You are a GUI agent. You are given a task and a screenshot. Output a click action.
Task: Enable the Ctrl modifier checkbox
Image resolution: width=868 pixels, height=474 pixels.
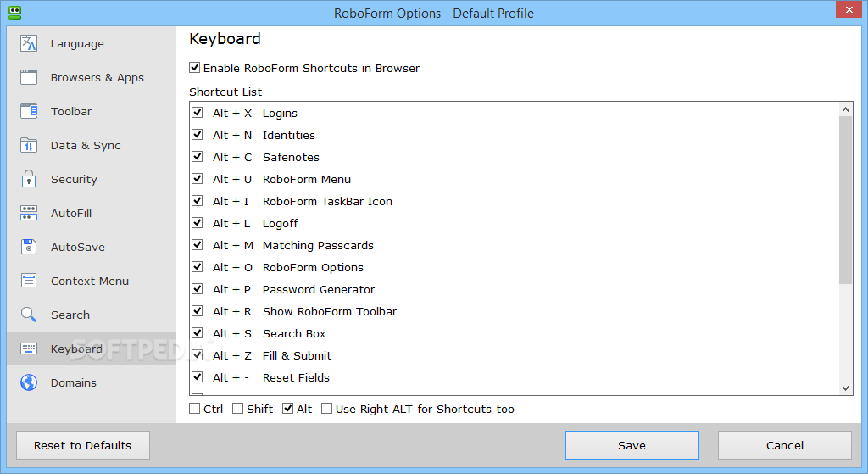(x=194, y=409)
